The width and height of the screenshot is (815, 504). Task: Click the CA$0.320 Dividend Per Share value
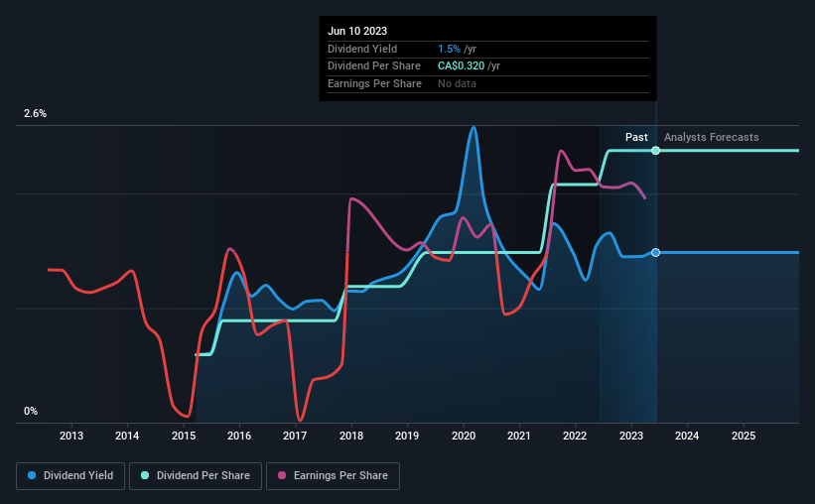(461, 66)
